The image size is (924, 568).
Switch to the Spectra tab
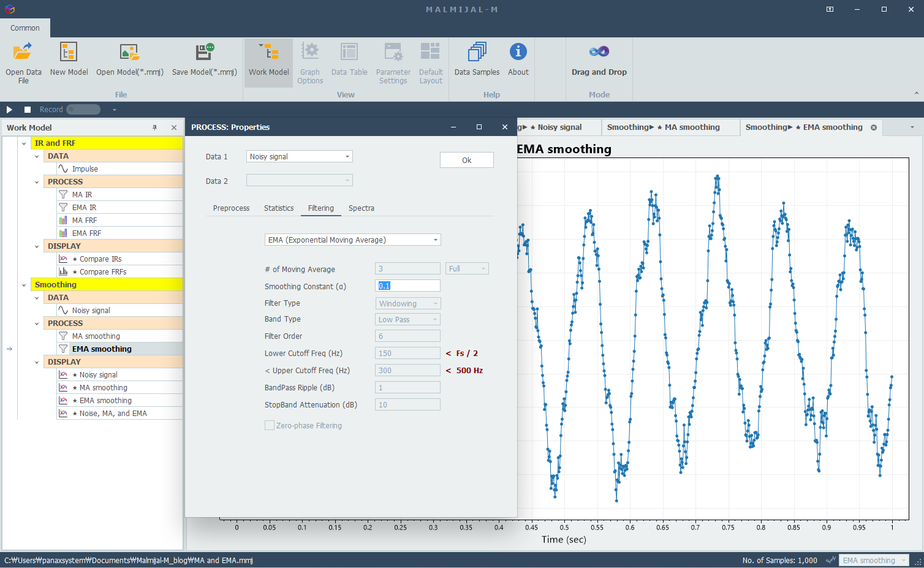click(x=361, y=208)
